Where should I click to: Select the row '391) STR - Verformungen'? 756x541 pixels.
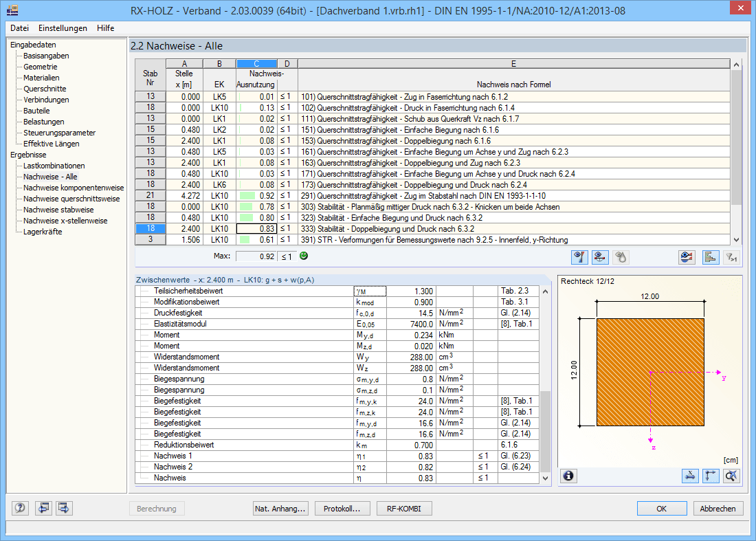point(432,240)
